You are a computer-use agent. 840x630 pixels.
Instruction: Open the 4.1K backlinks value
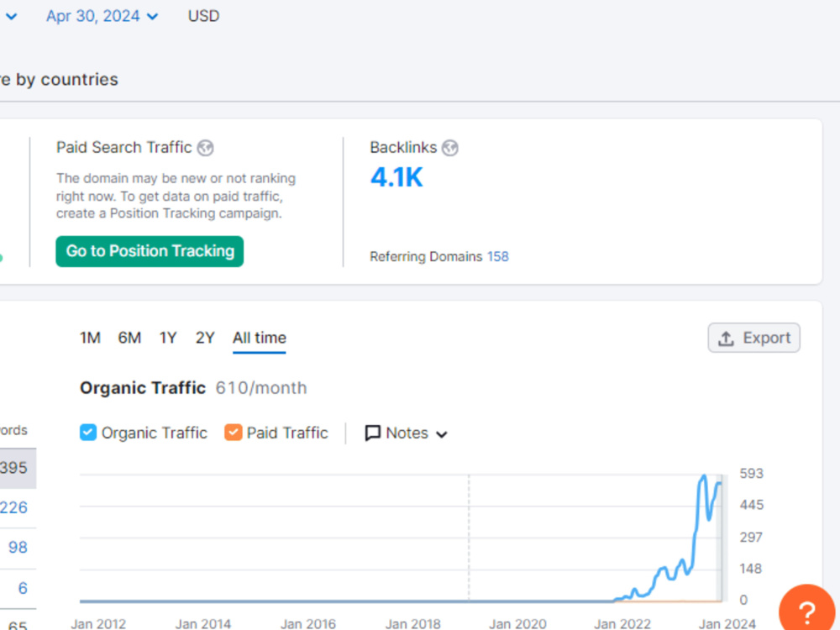396,177
